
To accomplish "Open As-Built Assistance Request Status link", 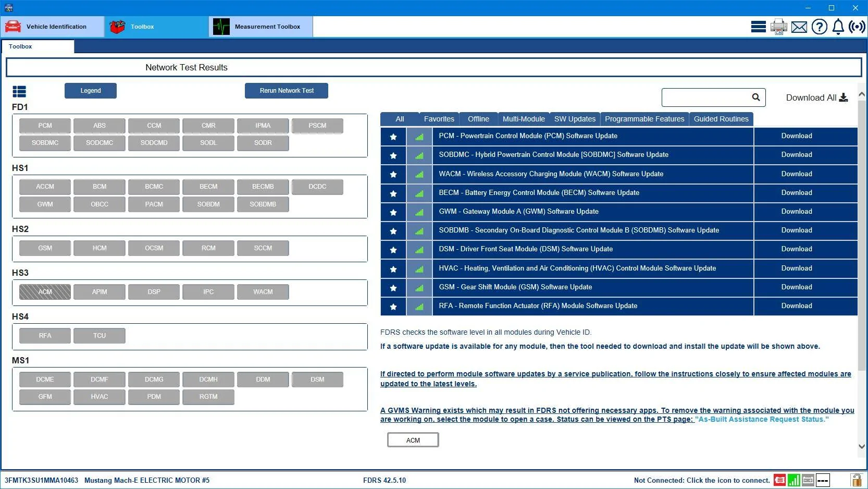I will [762, 419].
